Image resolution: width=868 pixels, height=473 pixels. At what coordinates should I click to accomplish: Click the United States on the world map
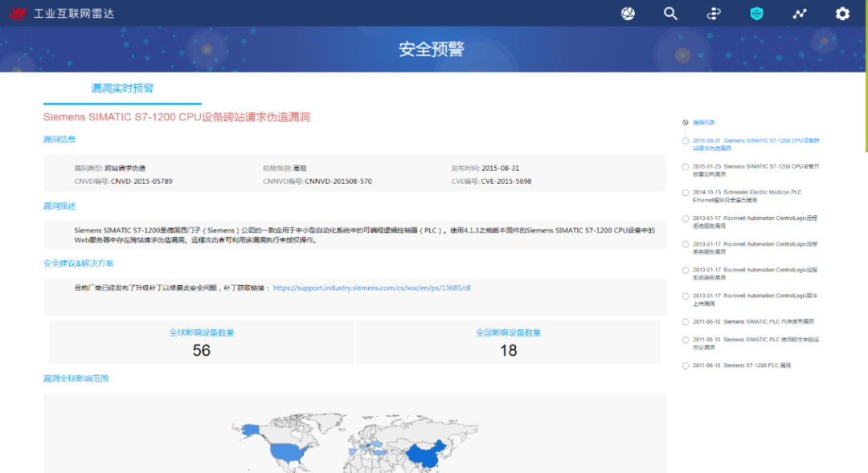287,453
